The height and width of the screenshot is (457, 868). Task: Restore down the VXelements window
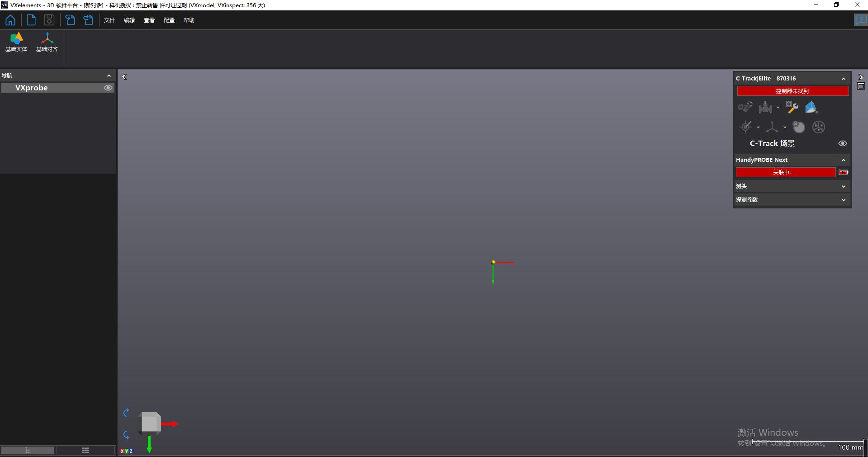pos(836,5)
